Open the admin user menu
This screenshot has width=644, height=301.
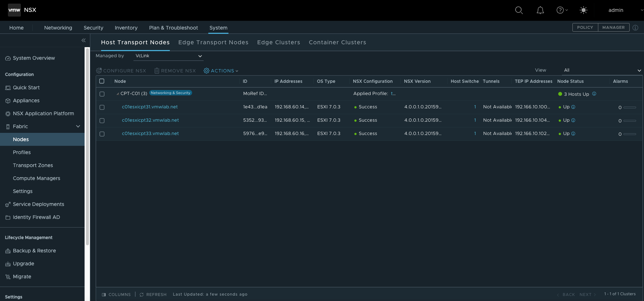tap(616, 10)
